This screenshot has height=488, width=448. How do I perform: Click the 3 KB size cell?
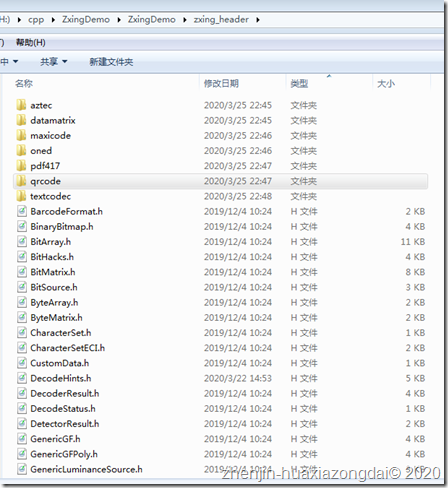(415, 287)
